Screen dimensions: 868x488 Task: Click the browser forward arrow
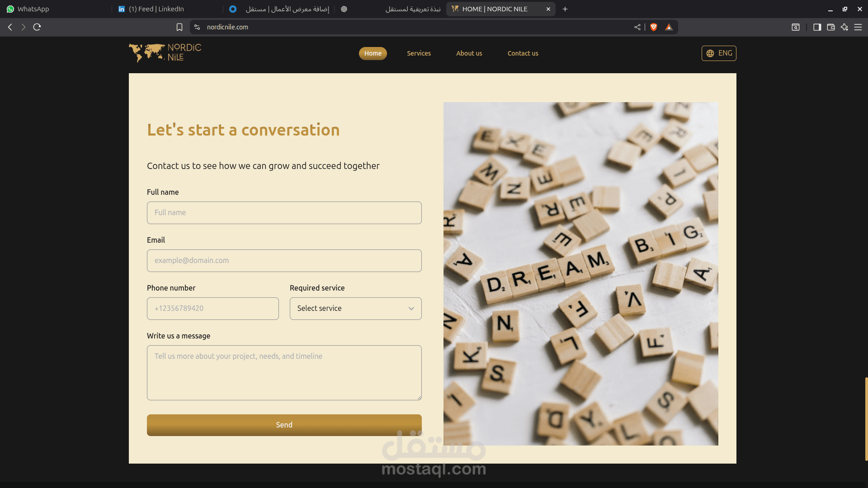pos(24,27)
